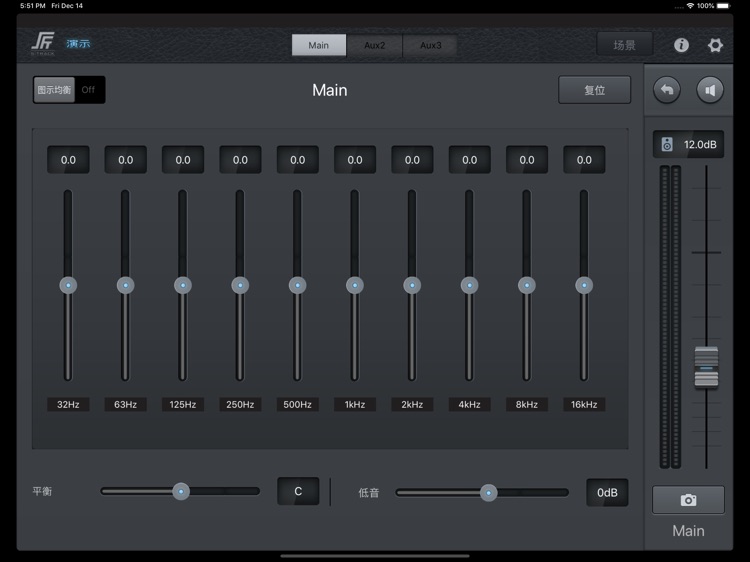Click the 250Hz band slider knob
The height and width of the screenshot is (562, 750).
[240, 285]
